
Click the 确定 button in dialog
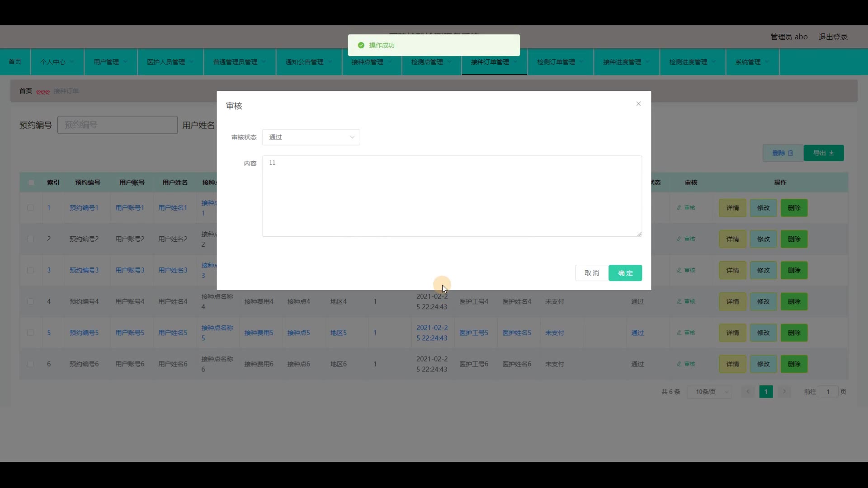pos(625,273)
